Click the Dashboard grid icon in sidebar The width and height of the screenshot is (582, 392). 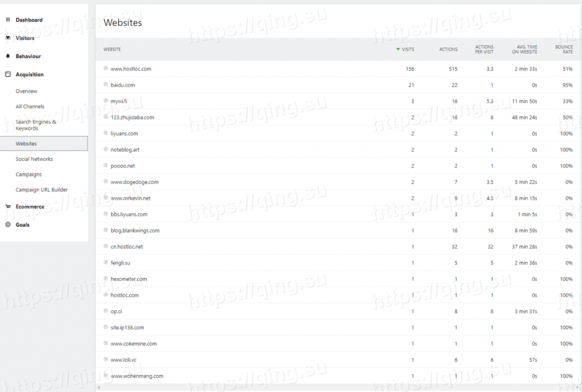tap(8, 20)
